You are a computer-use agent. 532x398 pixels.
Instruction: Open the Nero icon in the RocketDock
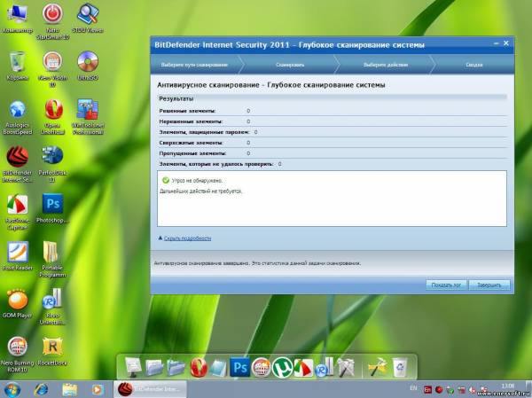[x=262, y=368]
